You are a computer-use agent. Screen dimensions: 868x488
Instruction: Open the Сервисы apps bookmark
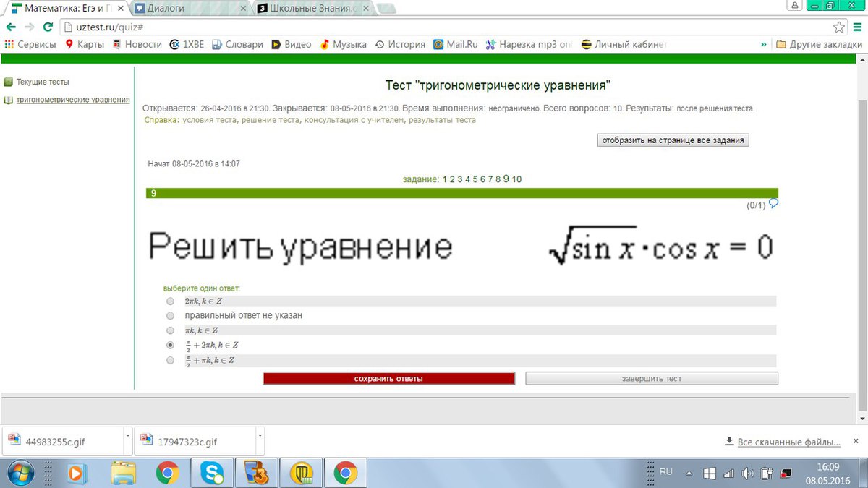pyautogui.click(x=30, y=44)
